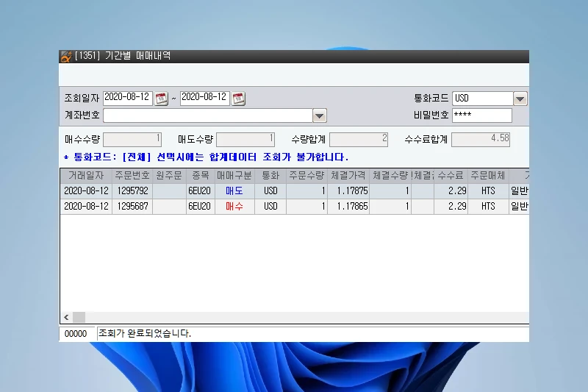Click the 체결가격 column header
588x392 pixels.
(x=348, y=176)
